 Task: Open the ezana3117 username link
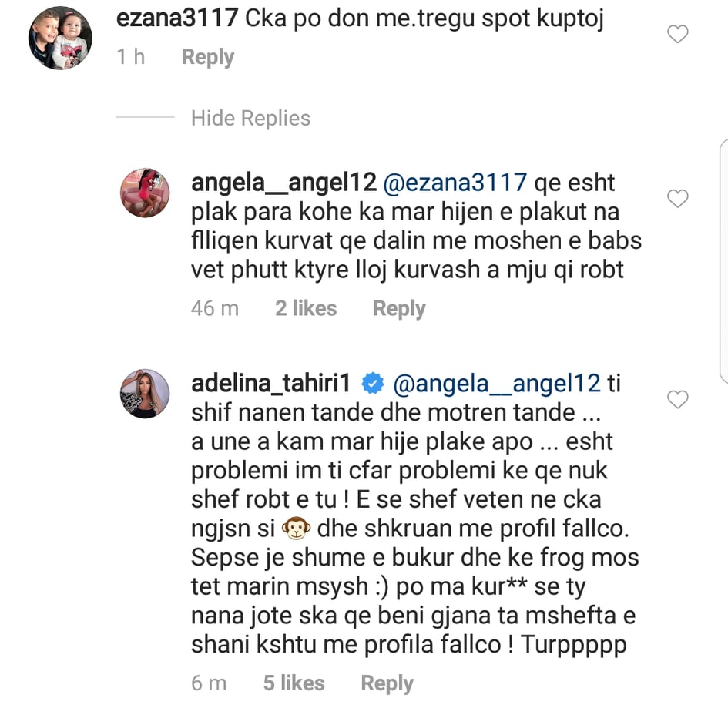coord(176,18)
